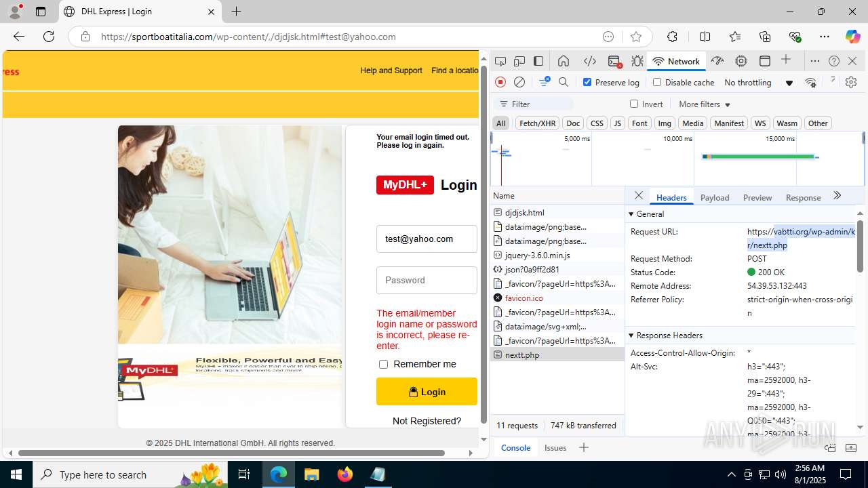The height and width of the screenshot is (488, 868).
Task: Refresh the browser page
Action: 49,37
